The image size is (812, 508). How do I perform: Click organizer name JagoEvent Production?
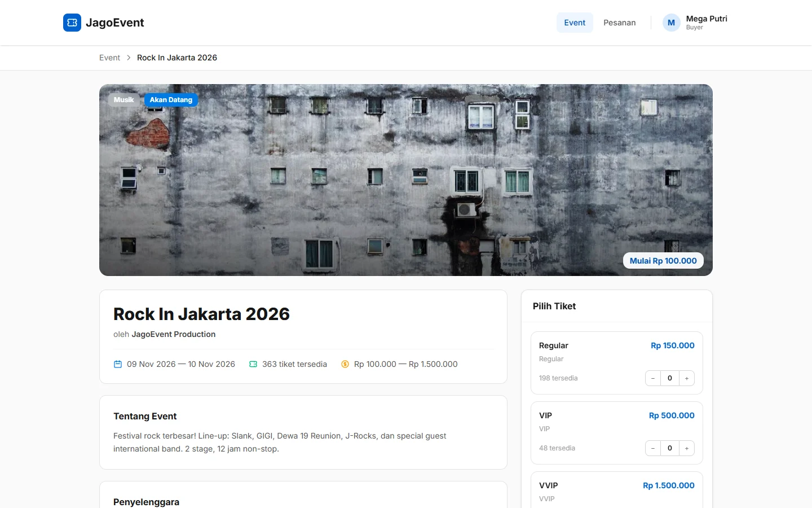pyautogui.click(x=174, y=334)
